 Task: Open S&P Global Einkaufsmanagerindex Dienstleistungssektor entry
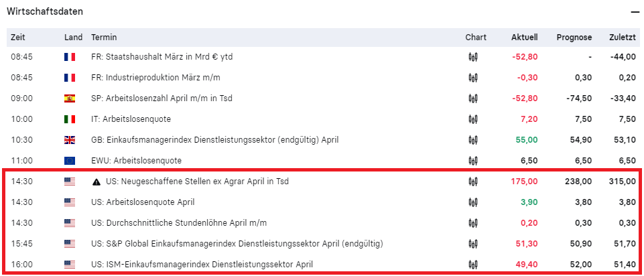tap(237, 244)
